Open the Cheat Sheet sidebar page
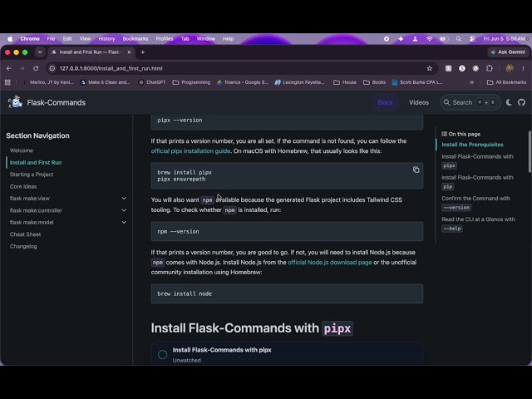532x399 pixels. point(25,234)
